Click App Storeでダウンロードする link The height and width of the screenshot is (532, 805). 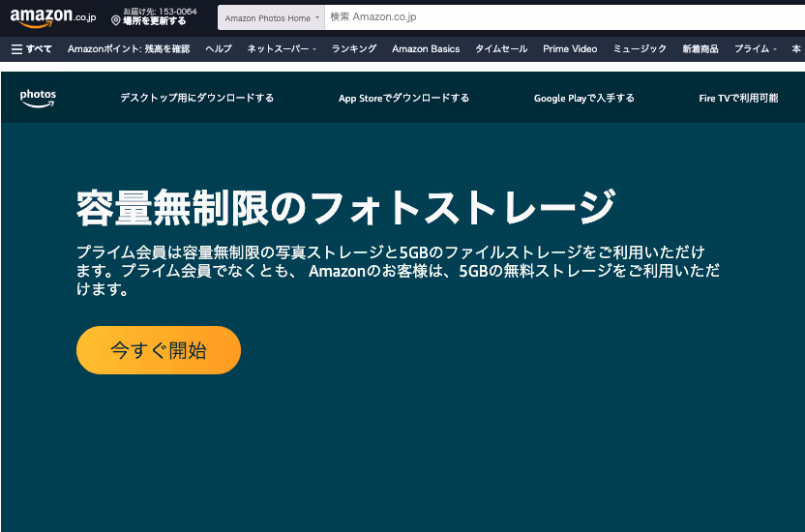[x=403, y=98]
